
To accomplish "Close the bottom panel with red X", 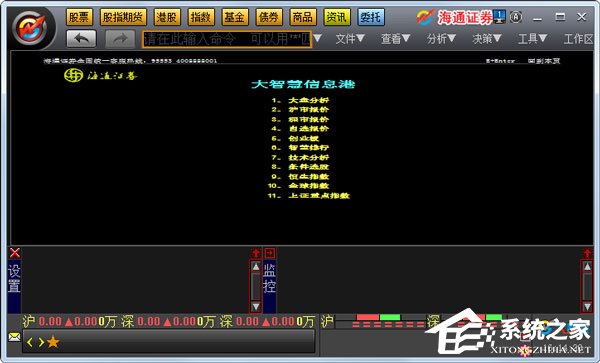I will tap(15, 253).
